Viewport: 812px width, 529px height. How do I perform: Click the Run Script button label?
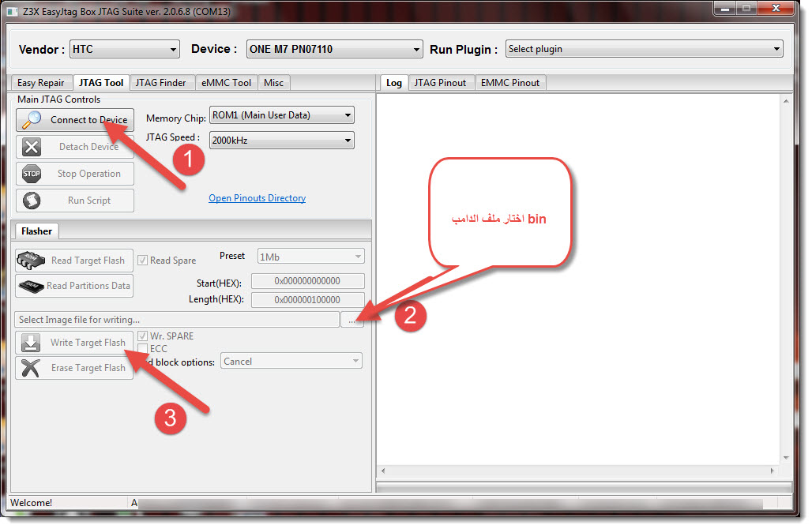point(89,201)
